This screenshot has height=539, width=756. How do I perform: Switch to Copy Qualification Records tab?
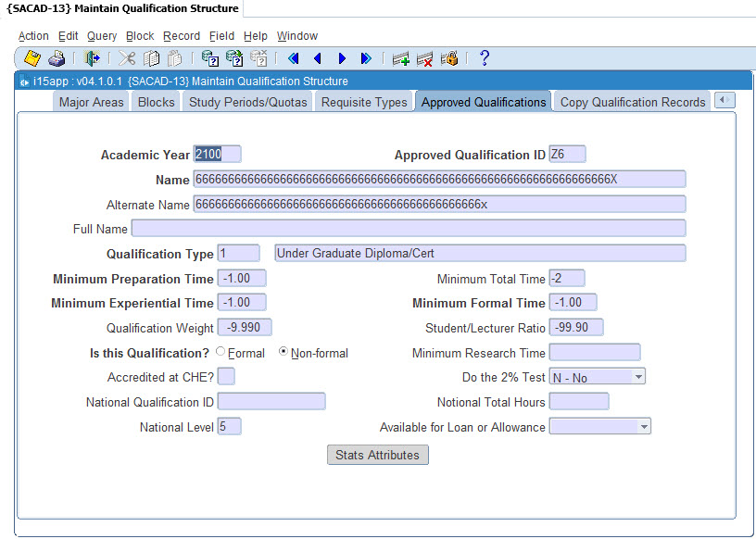pyautogui.click(x=633, y=102)
